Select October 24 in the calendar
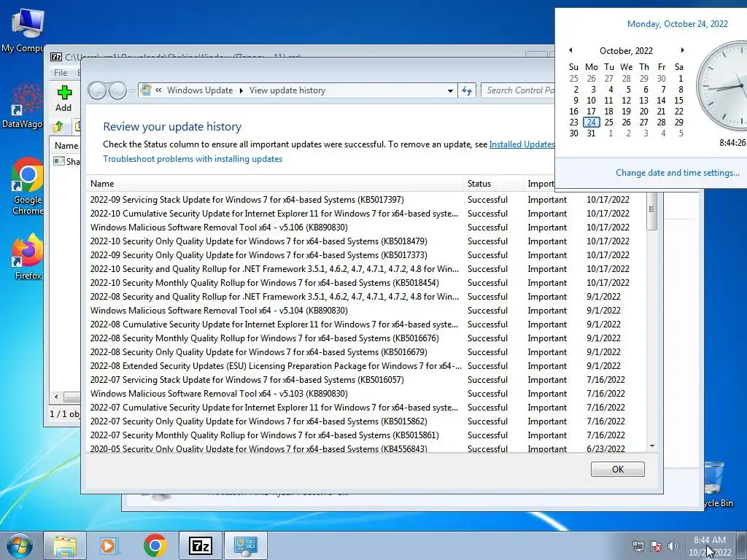Viewport: 747px width, 560px height. tap(591, 122)
